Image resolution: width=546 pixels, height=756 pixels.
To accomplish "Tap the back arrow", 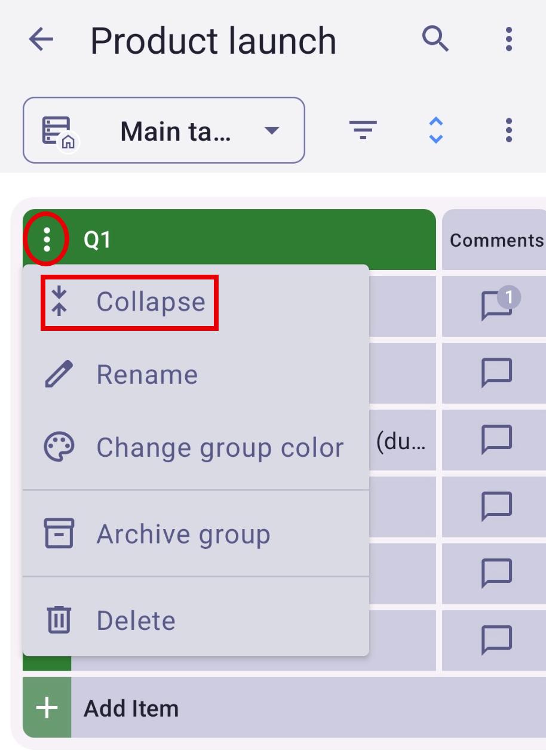I will tap(40, 39).
